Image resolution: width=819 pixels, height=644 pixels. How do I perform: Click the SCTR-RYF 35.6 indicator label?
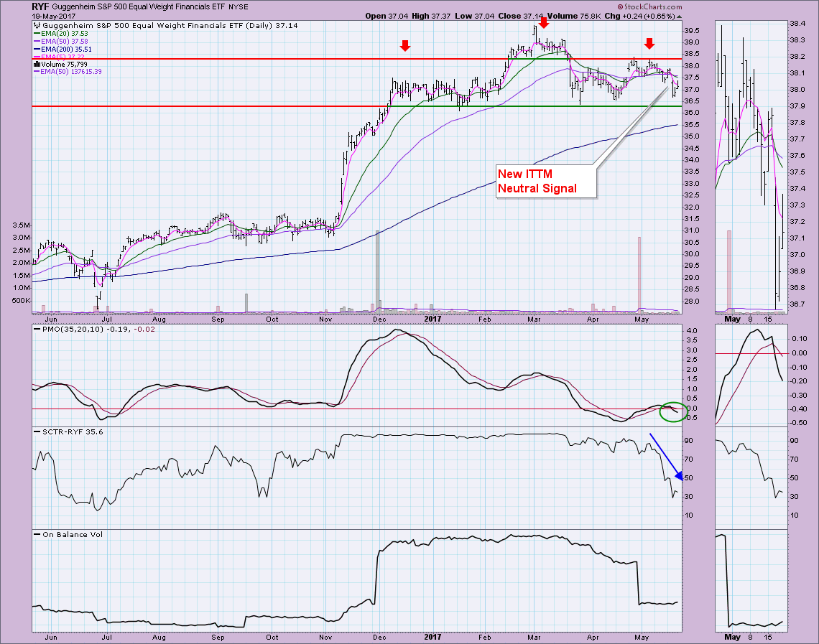point(73,431)
